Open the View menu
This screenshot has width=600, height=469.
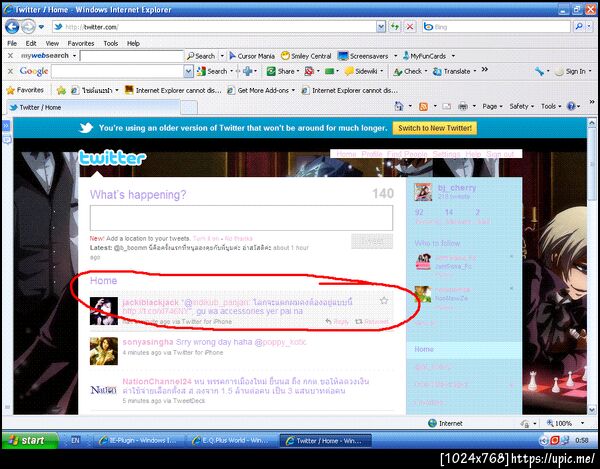tap(52, 43)
